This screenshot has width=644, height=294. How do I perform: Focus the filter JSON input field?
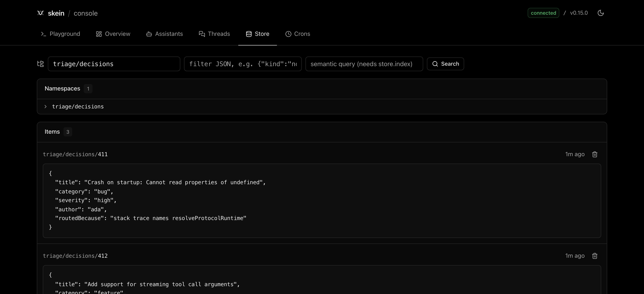tap(243, 64)
